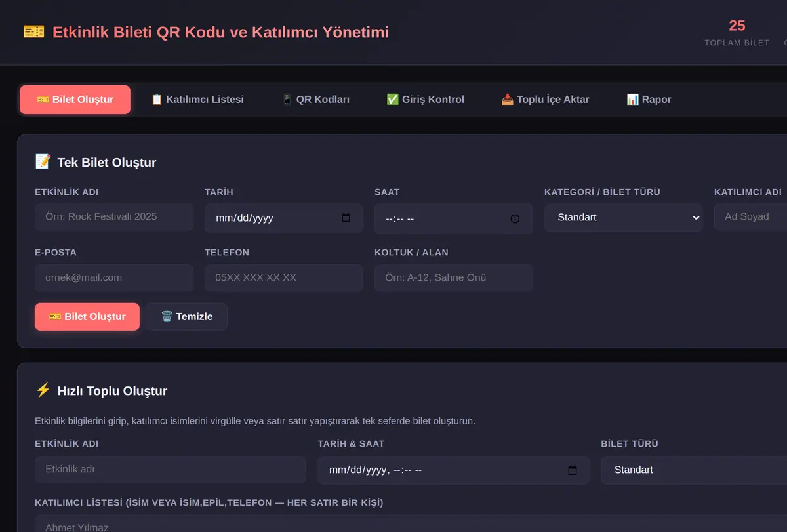The height and width of the screenshot is (532, 787).
Task: Show the Rapor tab
Action: coord(649,100)
